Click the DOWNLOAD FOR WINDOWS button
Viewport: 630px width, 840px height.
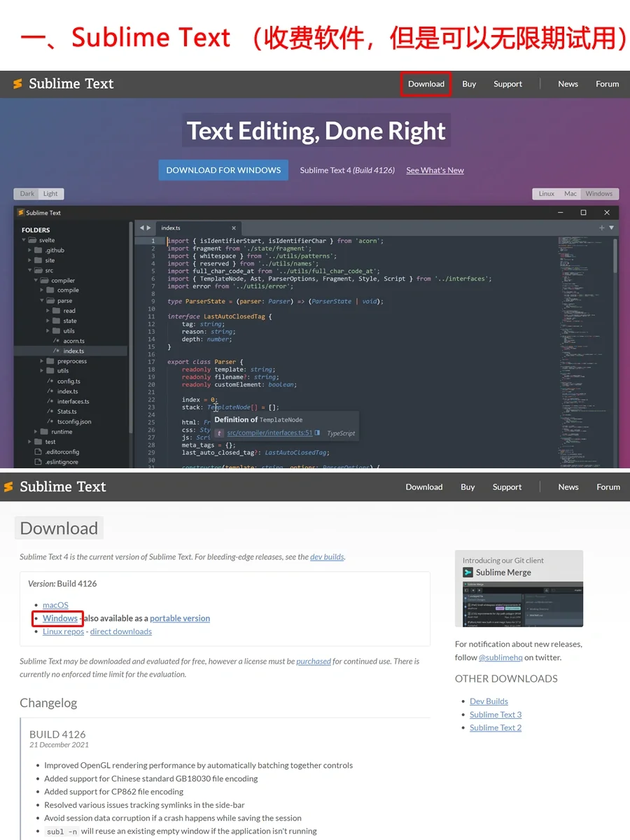[223, 170]
